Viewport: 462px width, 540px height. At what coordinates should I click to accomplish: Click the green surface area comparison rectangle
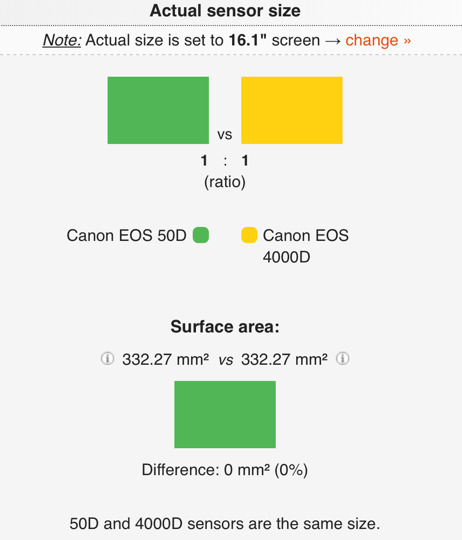(225, 414)
